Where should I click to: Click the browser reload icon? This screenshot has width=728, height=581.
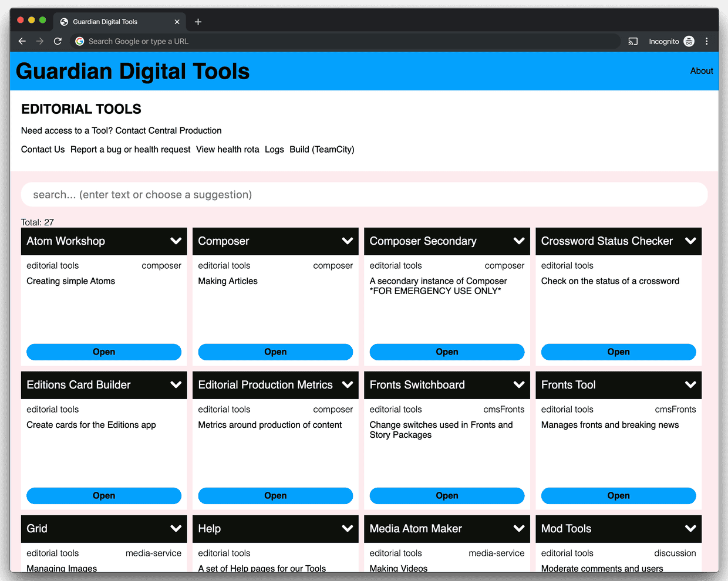pos(58,41)
